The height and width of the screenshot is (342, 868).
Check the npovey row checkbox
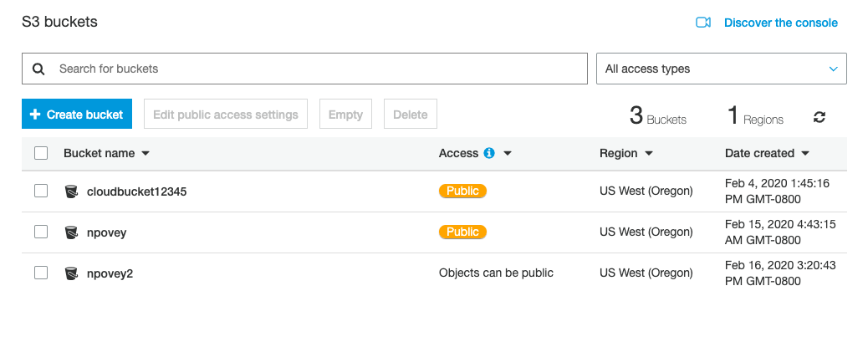tap(41, 232)
